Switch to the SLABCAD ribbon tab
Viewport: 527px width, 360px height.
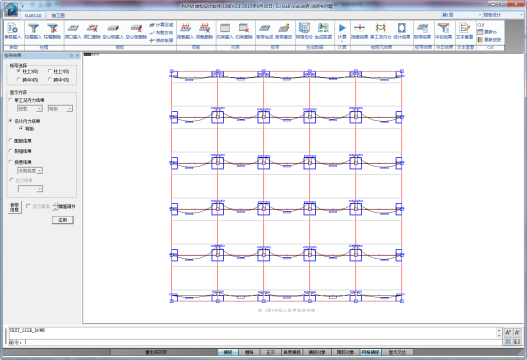coord(33,15)
